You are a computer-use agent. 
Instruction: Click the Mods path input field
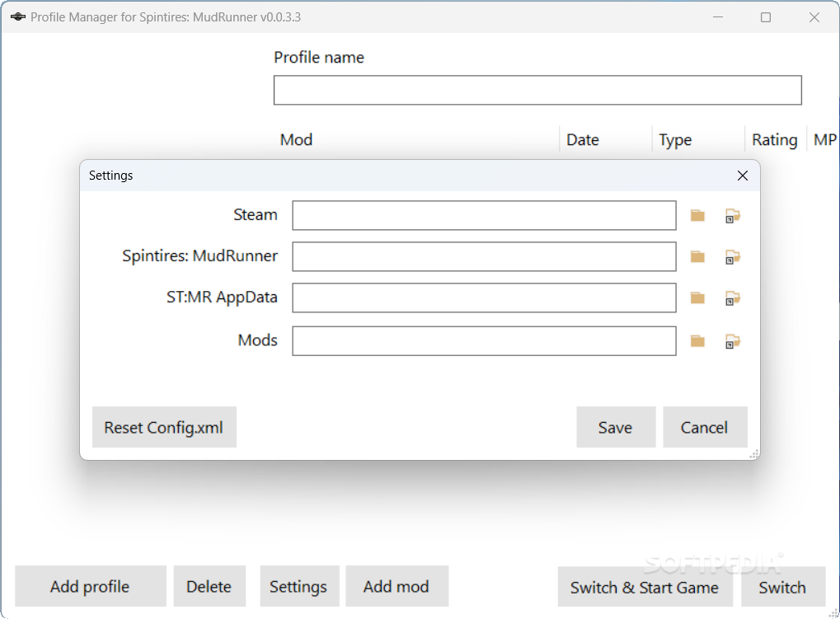(484, 341)
